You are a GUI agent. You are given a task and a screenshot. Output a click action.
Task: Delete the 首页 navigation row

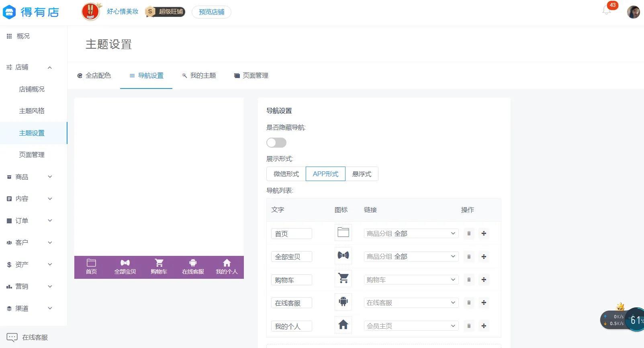(x=469, y=233)
